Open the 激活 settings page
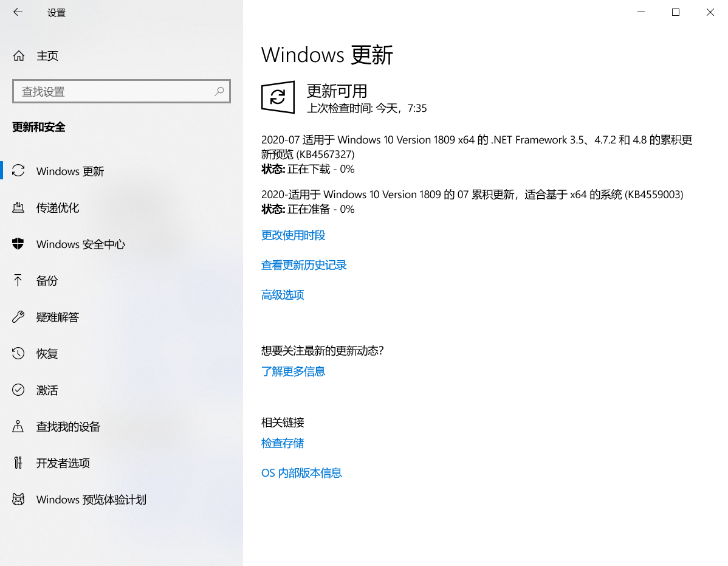This screenshot has width=728, height=566. (x=47, y=390)
